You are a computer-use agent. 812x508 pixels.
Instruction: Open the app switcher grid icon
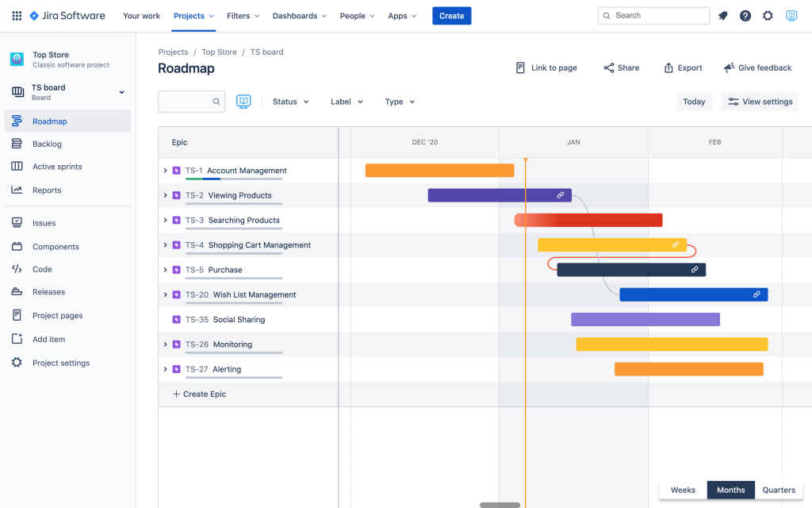[17, 16]
